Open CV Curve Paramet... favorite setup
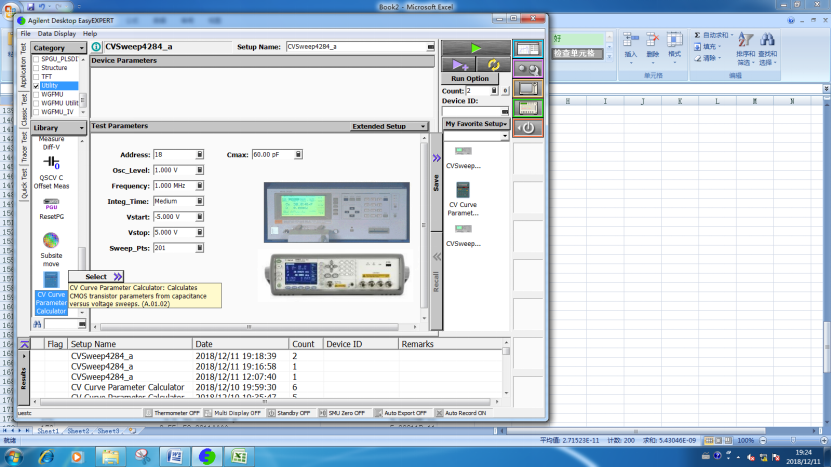The height and width of the screenshot is (468, 831). (463, 199)
